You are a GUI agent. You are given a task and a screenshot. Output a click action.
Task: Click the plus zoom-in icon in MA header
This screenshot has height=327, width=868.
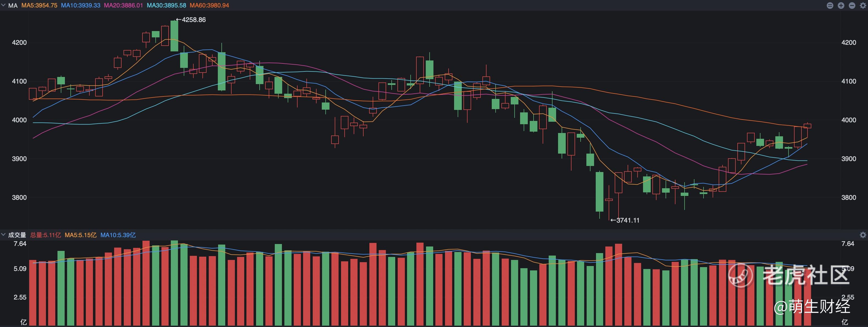(841, 5)
